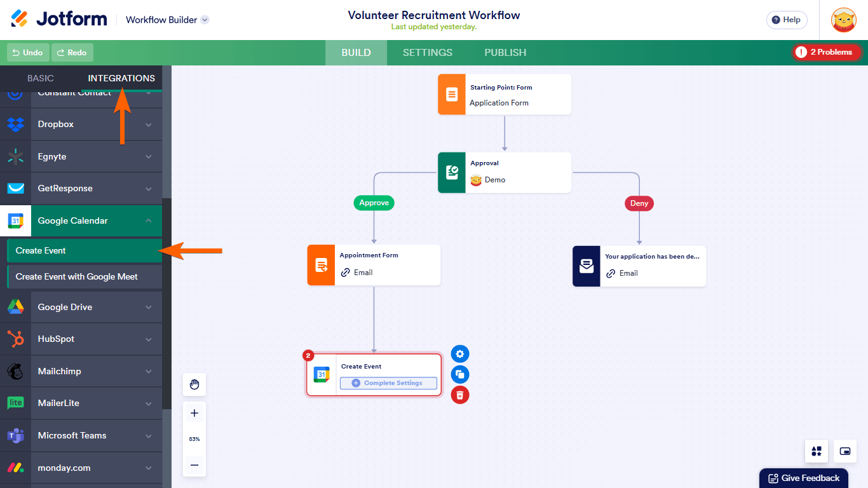Expand the Microsoft Teams chevron

click(149, 435)
